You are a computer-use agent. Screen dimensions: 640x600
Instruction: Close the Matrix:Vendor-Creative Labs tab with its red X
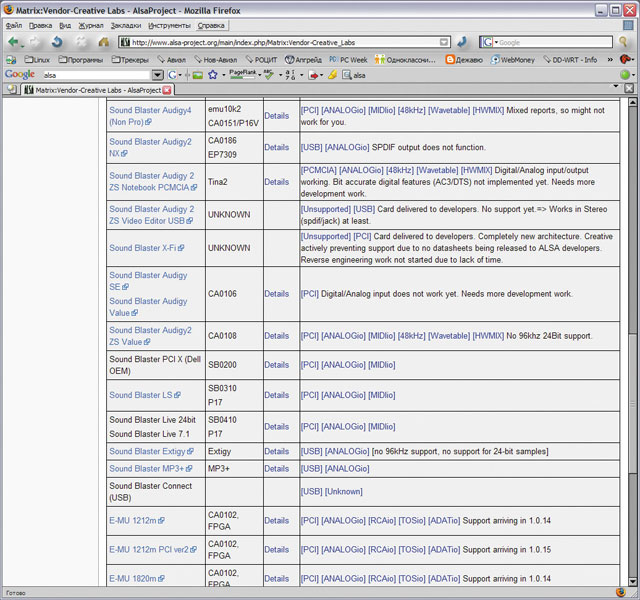click(167, 90)
